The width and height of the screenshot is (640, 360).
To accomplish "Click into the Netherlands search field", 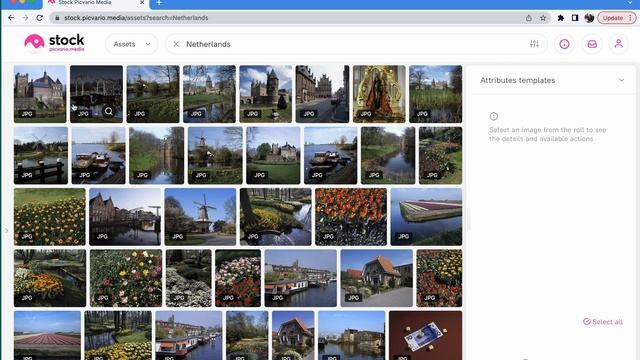I will tap(355, 44).
